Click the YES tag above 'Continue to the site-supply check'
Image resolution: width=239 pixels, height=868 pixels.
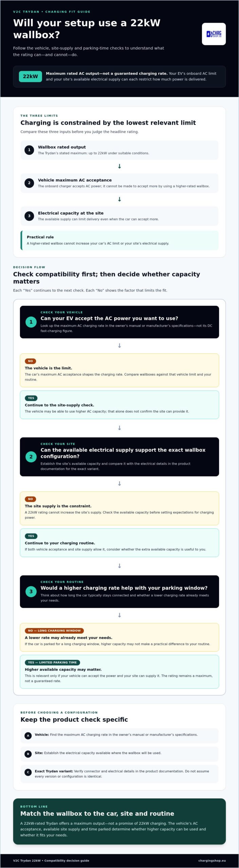click(x=31, y=398)
